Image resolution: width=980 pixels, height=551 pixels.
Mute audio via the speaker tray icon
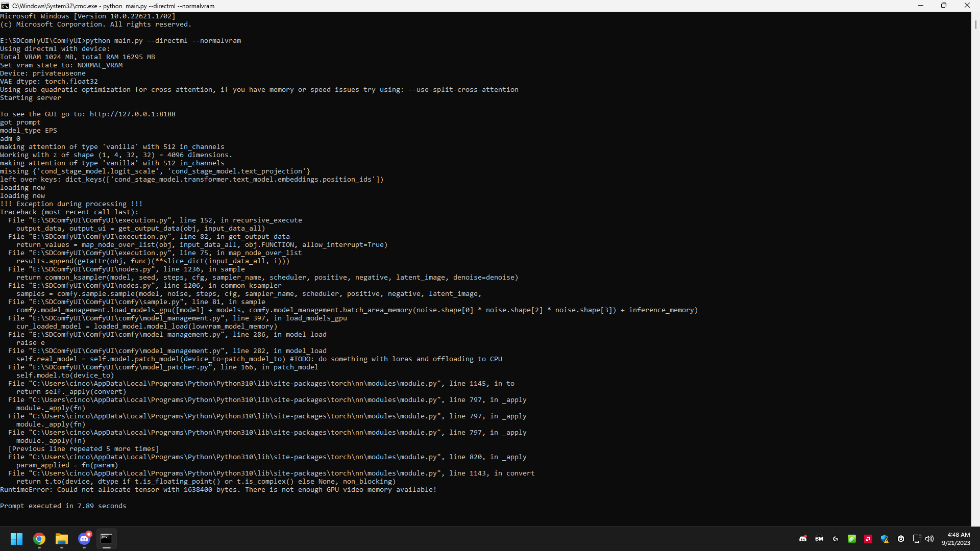coord(930,539)
